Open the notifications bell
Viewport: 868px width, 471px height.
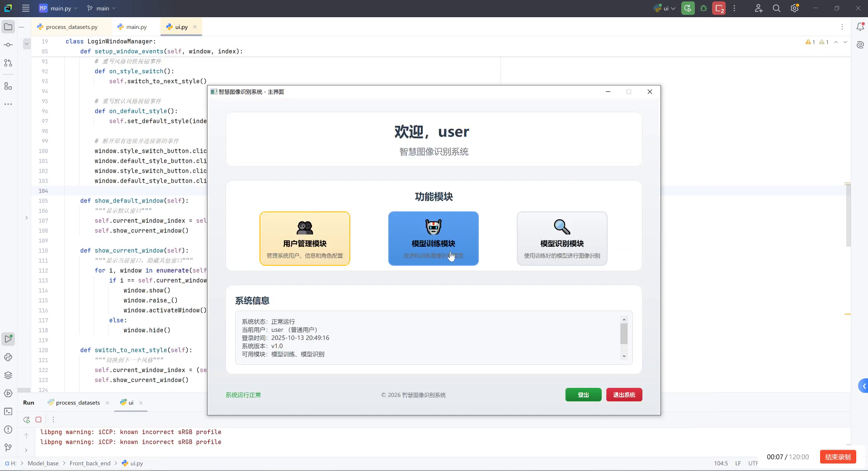[x=861, y=27]
